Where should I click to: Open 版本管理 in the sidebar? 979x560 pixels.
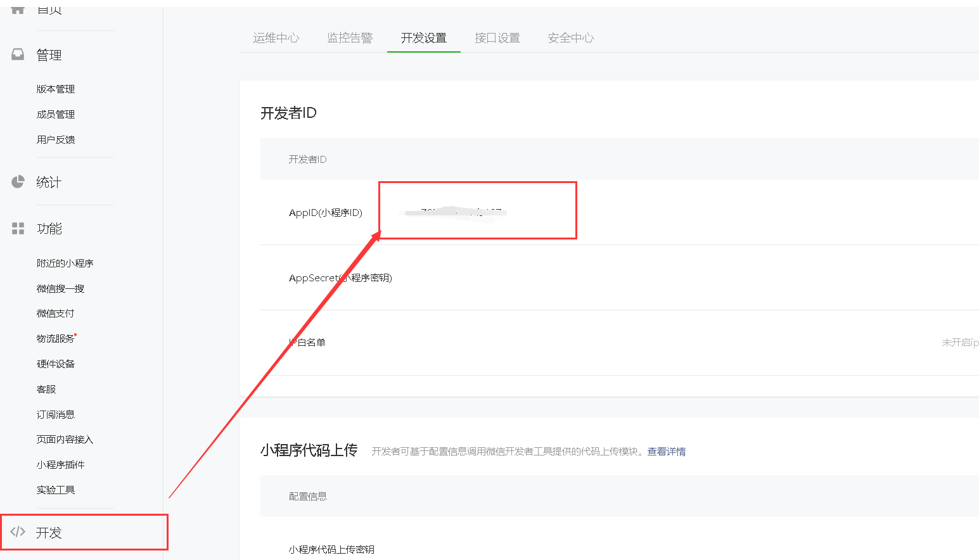[56, 89]
